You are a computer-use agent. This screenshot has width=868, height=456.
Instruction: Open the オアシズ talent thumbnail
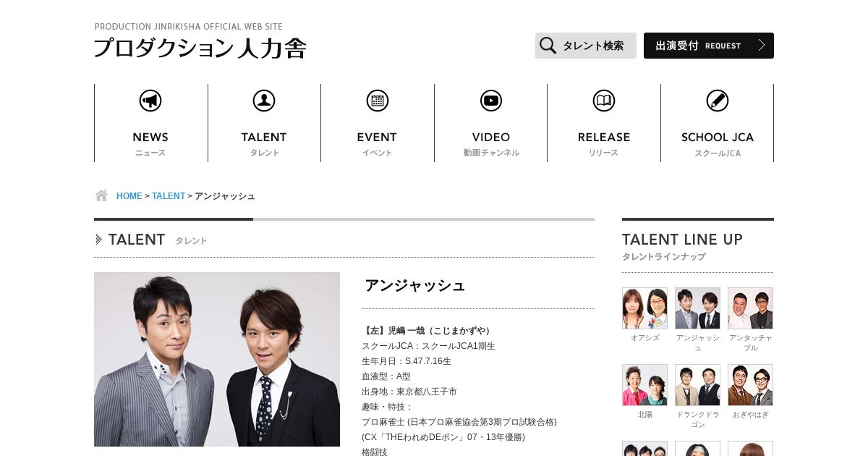coord(644,308)
